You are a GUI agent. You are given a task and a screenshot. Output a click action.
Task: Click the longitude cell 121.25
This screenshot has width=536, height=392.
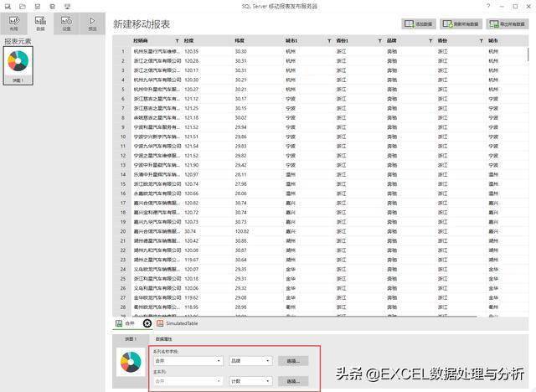point(191,108)
